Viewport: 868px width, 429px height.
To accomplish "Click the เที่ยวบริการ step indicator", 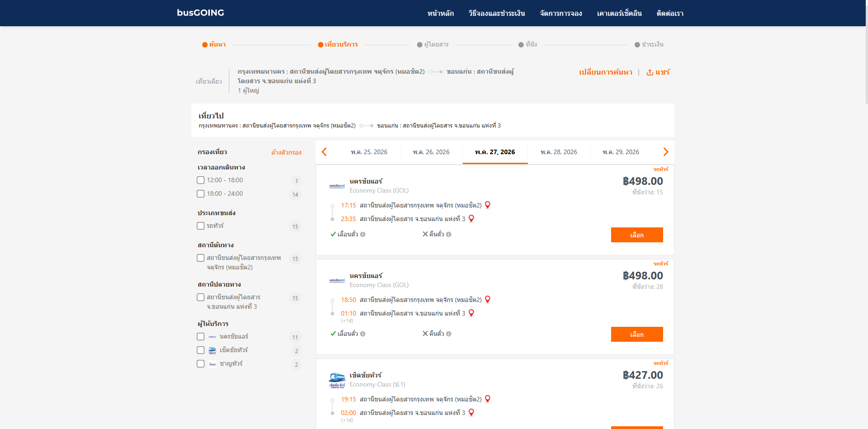I will point(338,44).
